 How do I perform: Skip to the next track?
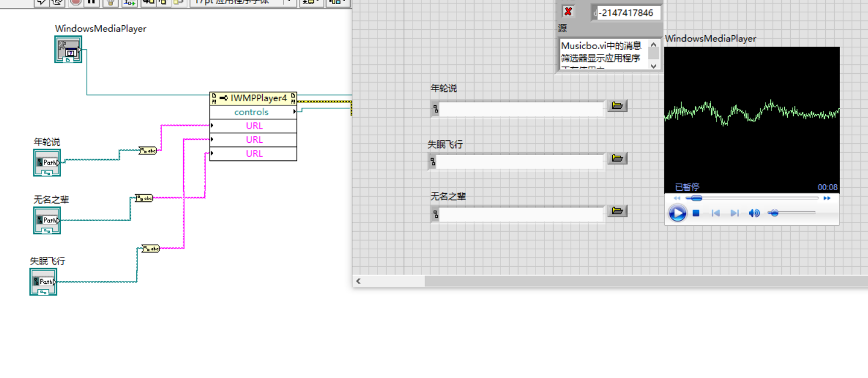[735, 213]
